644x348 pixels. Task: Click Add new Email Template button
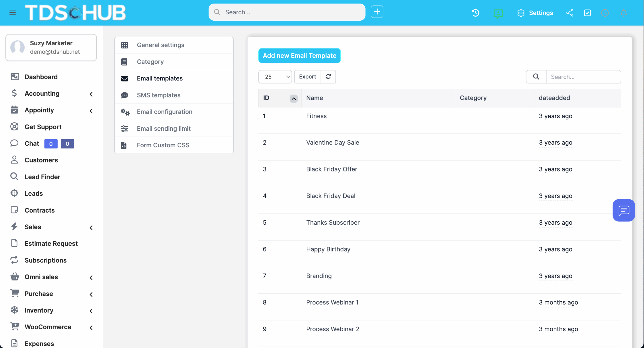tap(299, 56)
